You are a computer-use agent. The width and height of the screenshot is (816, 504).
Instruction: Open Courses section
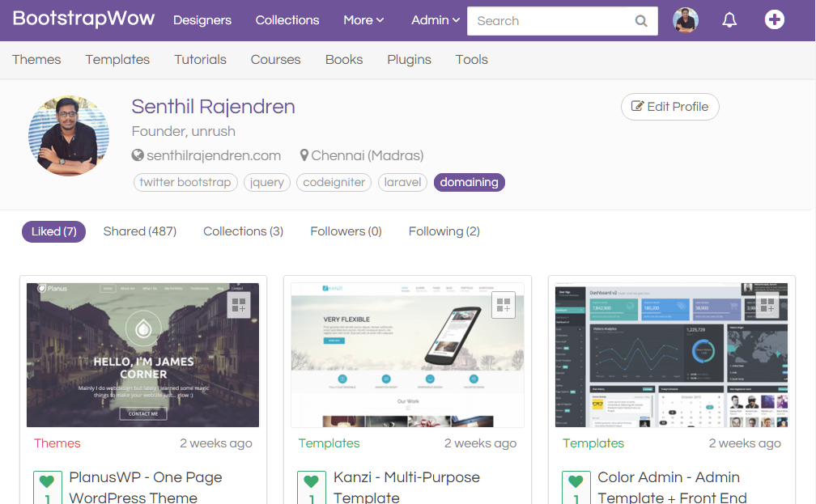click(x=276, y=60)
